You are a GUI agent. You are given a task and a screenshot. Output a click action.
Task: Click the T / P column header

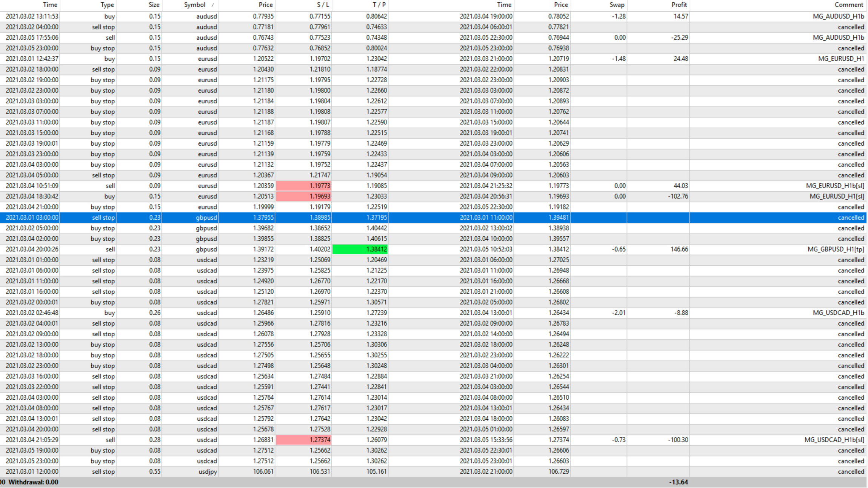[x=379, y=5]
